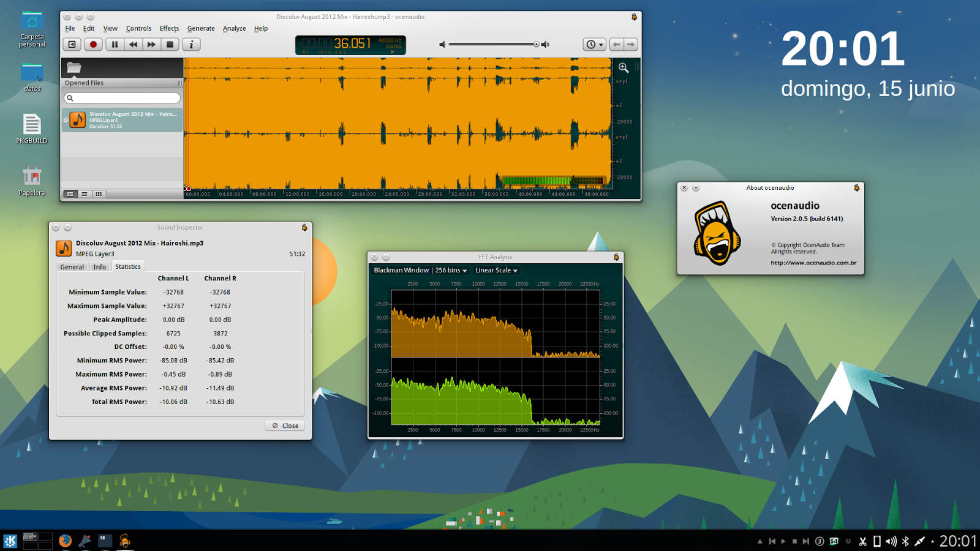Viewport: 980px width, 551px height.
Task: Click the level meter overlay on waveform
Action: click(553, 181)
